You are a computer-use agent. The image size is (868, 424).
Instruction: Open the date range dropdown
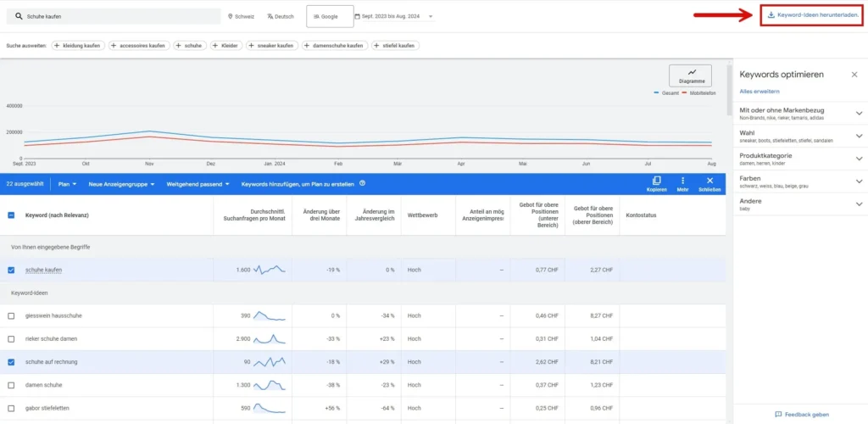pos(394,16)
